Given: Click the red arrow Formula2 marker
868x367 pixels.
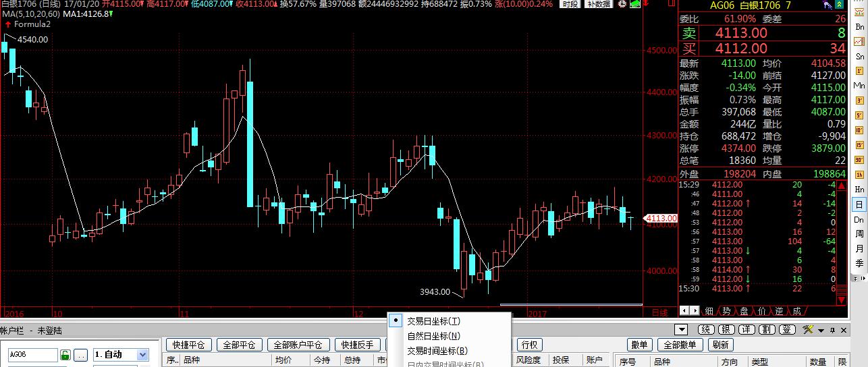Looking at the screenshot, I should pos(7,24).
